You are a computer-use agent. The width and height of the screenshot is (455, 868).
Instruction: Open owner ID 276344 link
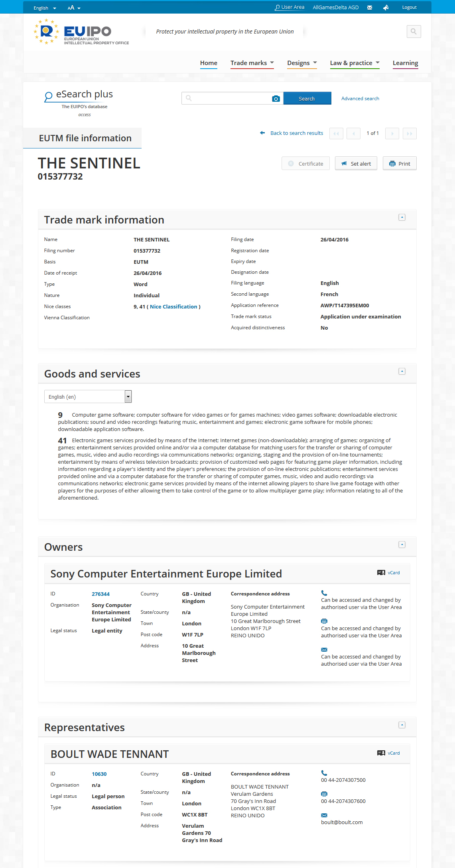pyautogui.click(x=100, y=594)
